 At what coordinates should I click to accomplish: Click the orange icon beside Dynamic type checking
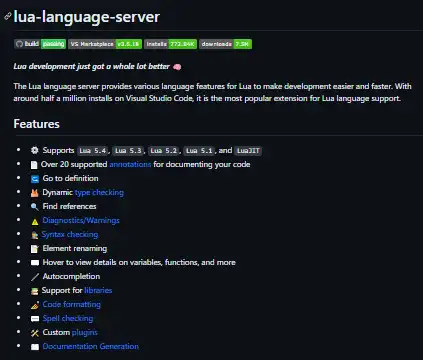[x=35, y=193]
